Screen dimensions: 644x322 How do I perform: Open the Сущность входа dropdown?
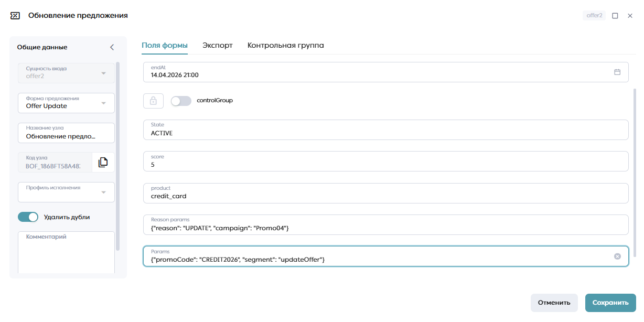67,73
